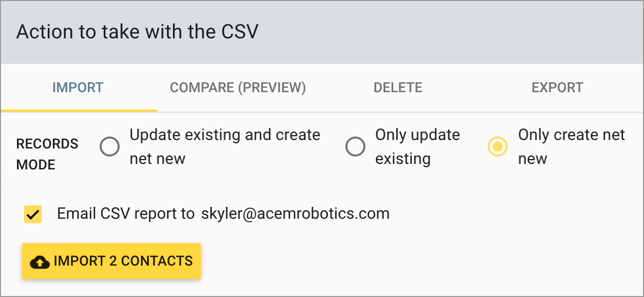Switch to the IMPORT tab

[78, 88]
